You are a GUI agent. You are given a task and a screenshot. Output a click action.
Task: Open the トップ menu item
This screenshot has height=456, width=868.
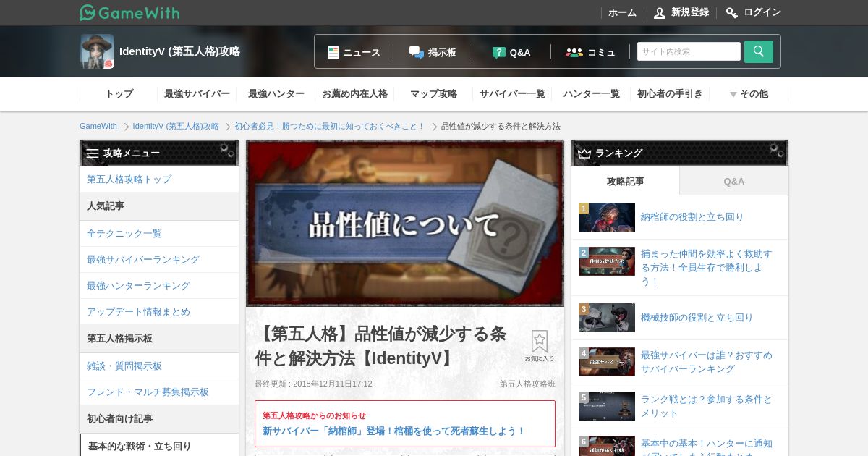[x=119, y=94]
